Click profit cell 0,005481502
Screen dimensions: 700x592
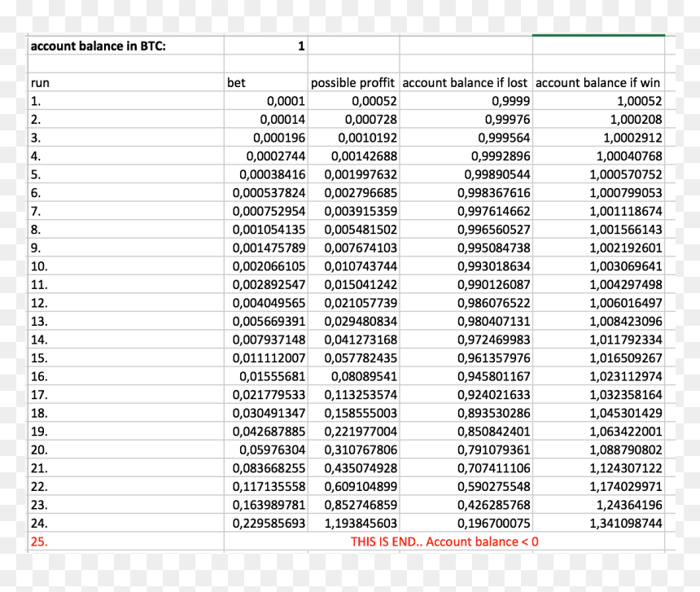tap(353, 229)
